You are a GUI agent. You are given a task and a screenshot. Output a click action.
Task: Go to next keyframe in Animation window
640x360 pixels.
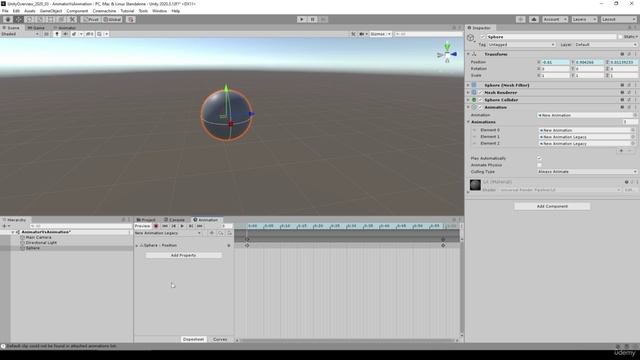(x=191, y=226)
